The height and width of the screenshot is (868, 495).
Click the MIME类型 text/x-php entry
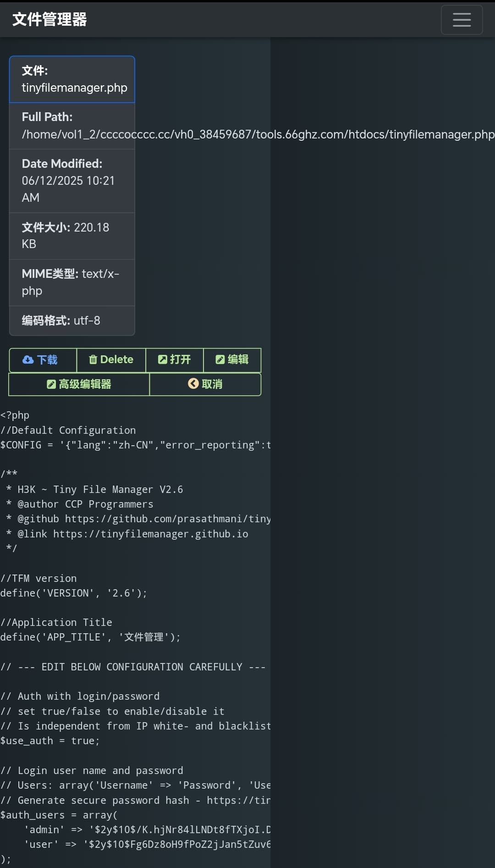(72, 282)
